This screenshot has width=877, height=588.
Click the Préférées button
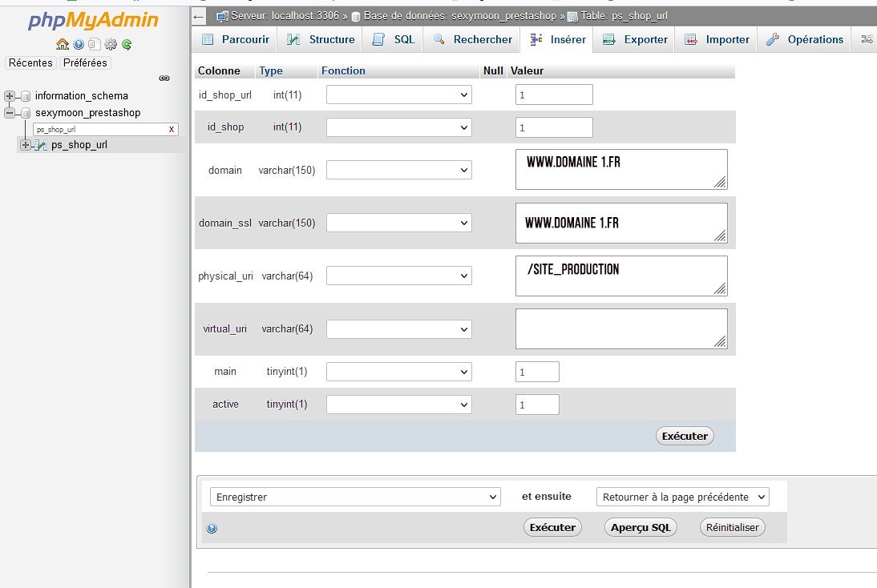[85, 62]
